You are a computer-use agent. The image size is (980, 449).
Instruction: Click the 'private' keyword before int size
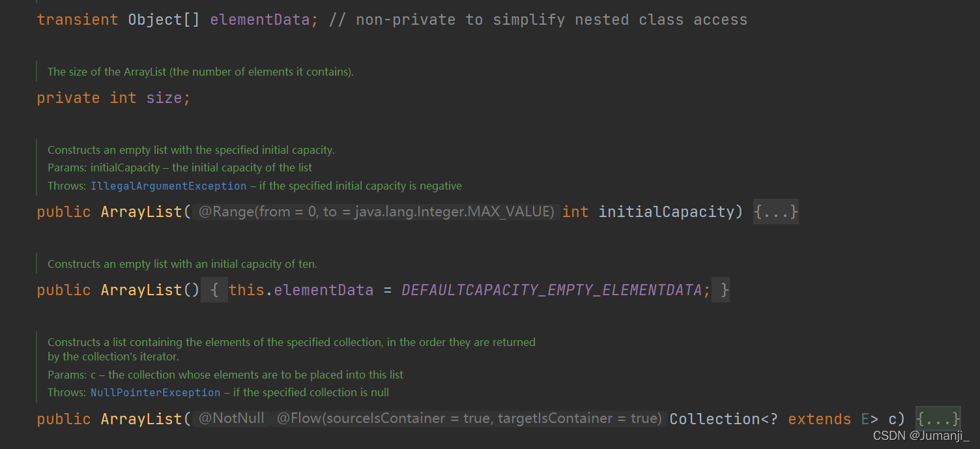[x=68, y=98]
